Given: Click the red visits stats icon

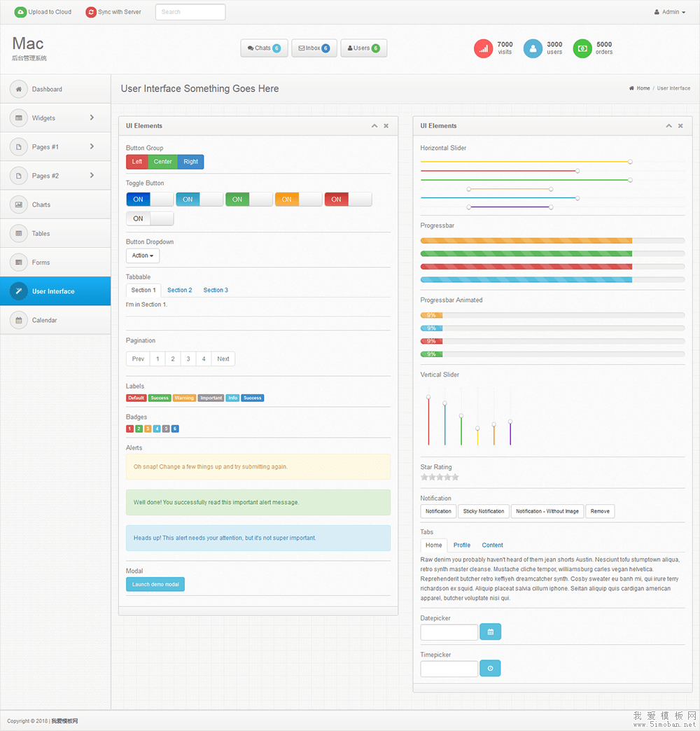Looking at the screenshot, I should click(x=484, y=48).
